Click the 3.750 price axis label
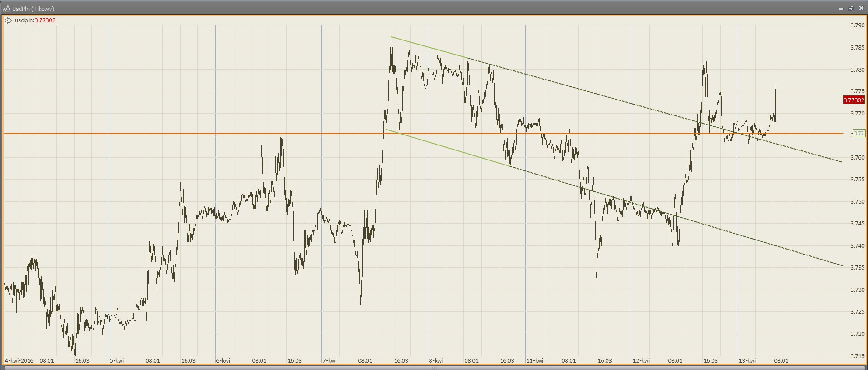 pos(857,202)
